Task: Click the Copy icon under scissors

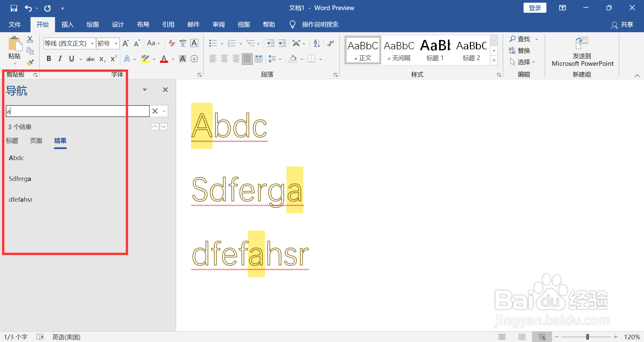Action: tap(30, 51)
